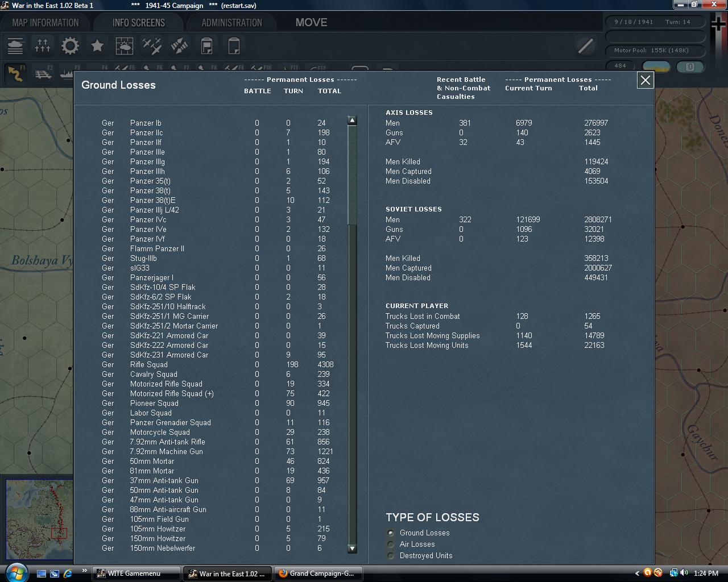Click the Trucks Captured entry

pos(412,326)
